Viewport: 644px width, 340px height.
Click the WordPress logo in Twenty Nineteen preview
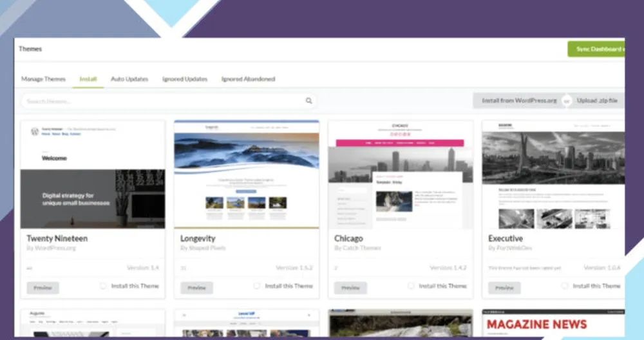[x=35, y=131]
